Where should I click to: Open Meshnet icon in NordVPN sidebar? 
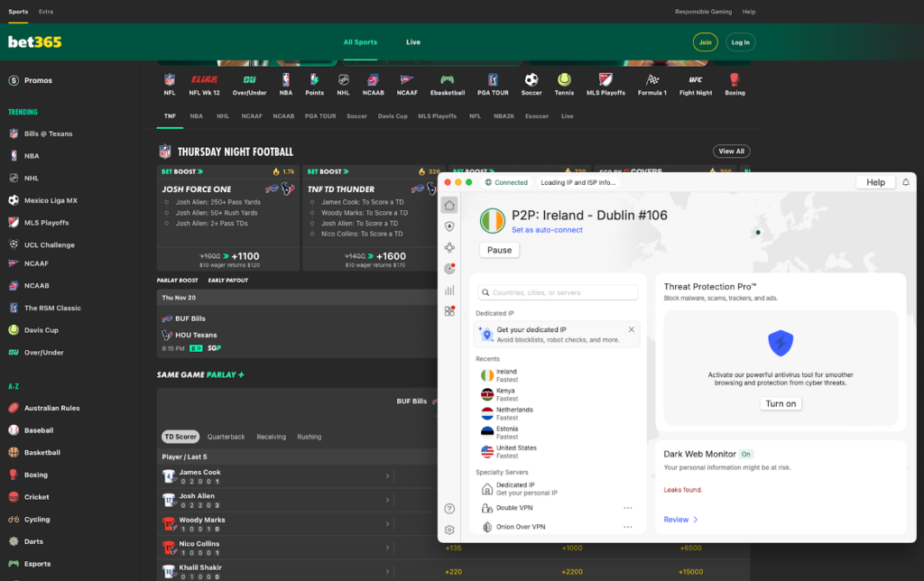point(449,247)
